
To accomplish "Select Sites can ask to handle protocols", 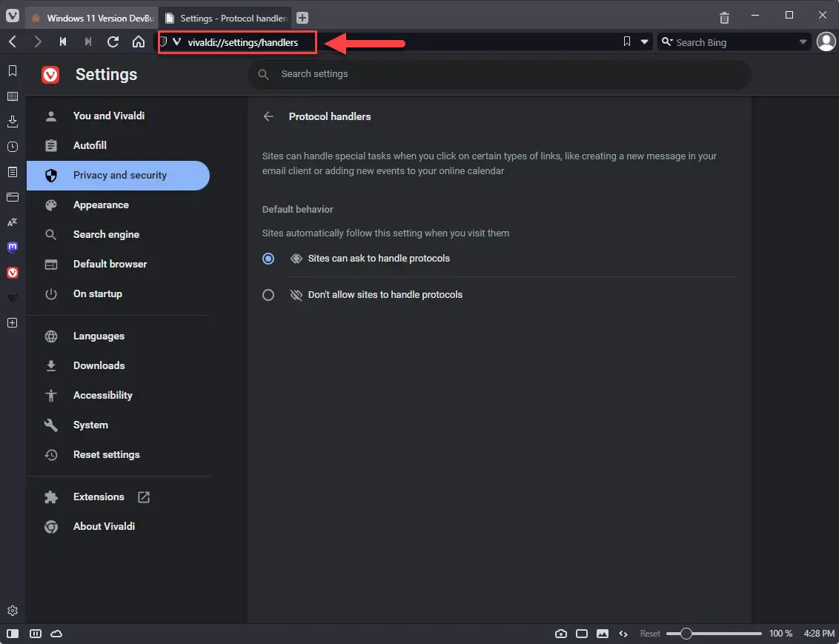I will pos(268,259).
